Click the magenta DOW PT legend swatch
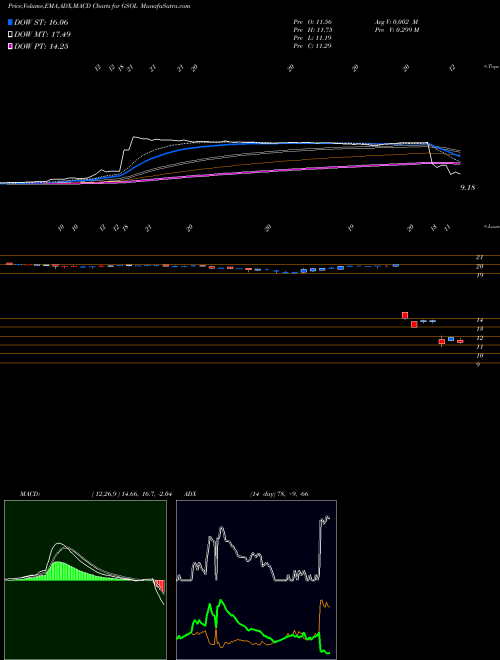Viewport: 500px width, 660px height. coord(10,47)
